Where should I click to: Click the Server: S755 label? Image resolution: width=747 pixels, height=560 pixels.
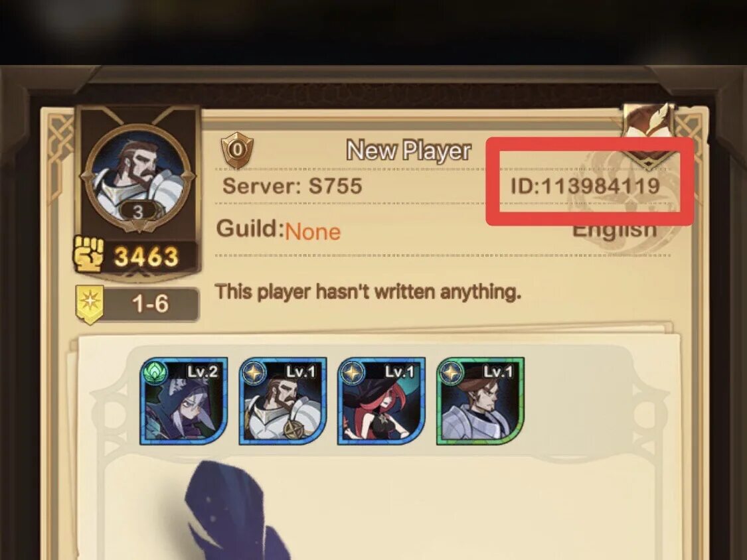pyautogui.click(x=292, y=185)
